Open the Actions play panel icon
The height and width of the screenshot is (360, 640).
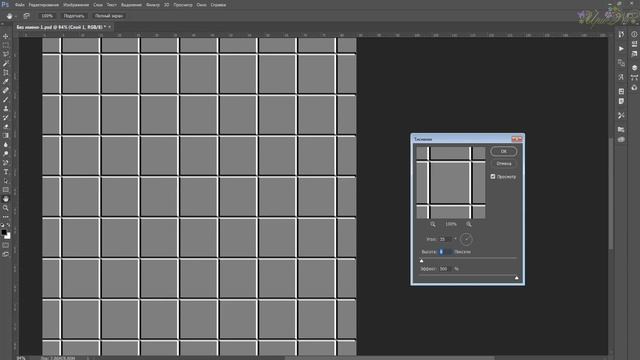[x=621, y=49]
